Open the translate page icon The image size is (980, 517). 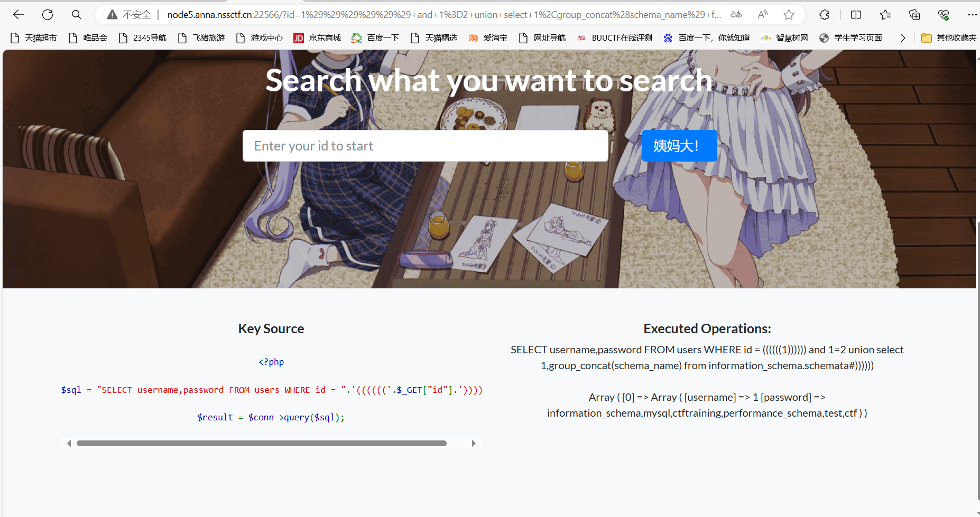(x=736, y=15)
